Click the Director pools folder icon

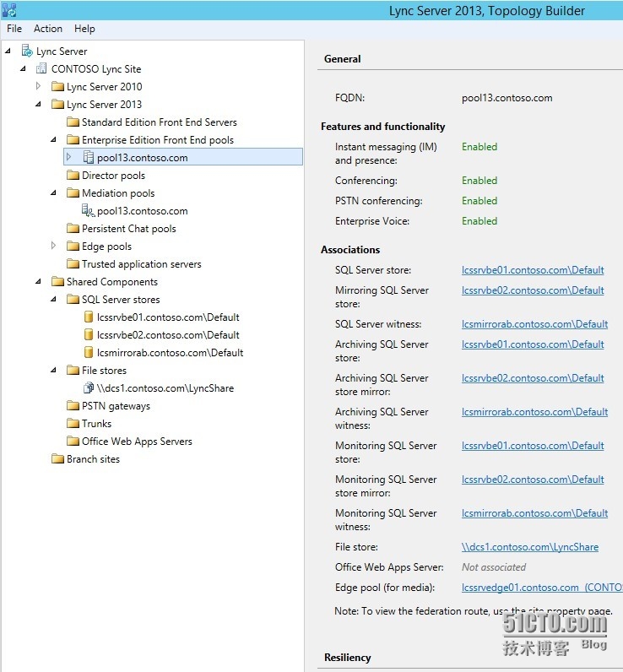click(x=73, y=176)
